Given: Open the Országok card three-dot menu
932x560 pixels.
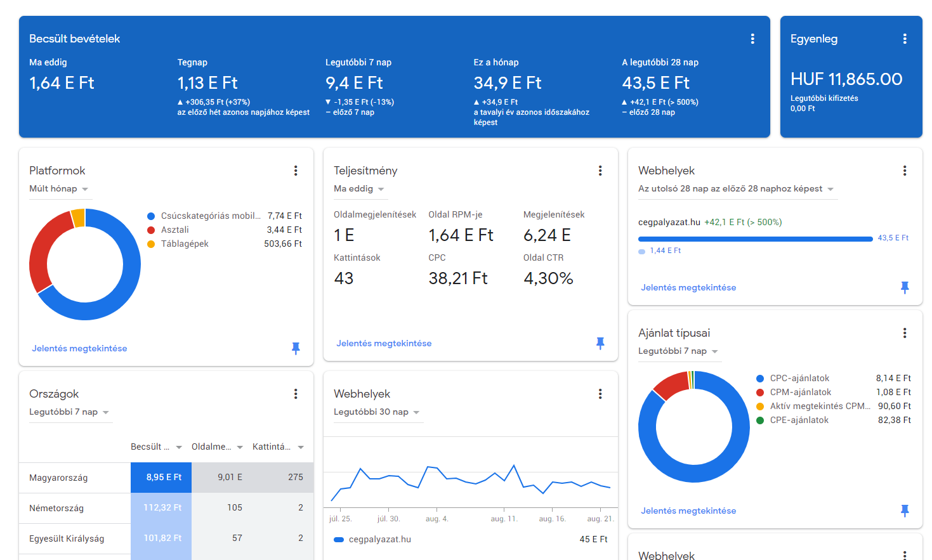Looking at the screenshot, I should pyautogui.click(x=296, y=394).
